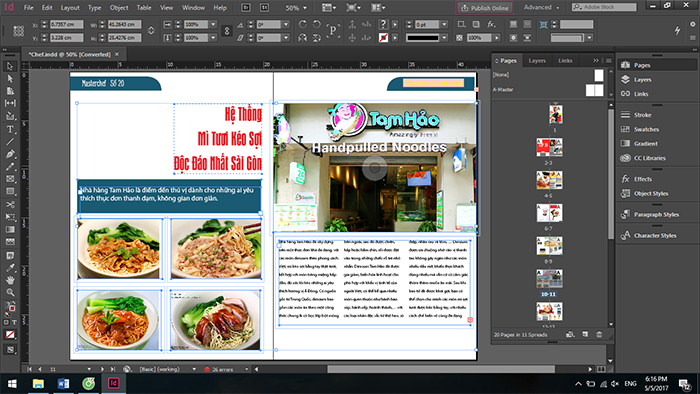Select the Hand tool
Viewport: 700px width, 394px height.
click(x=10, y=280)
